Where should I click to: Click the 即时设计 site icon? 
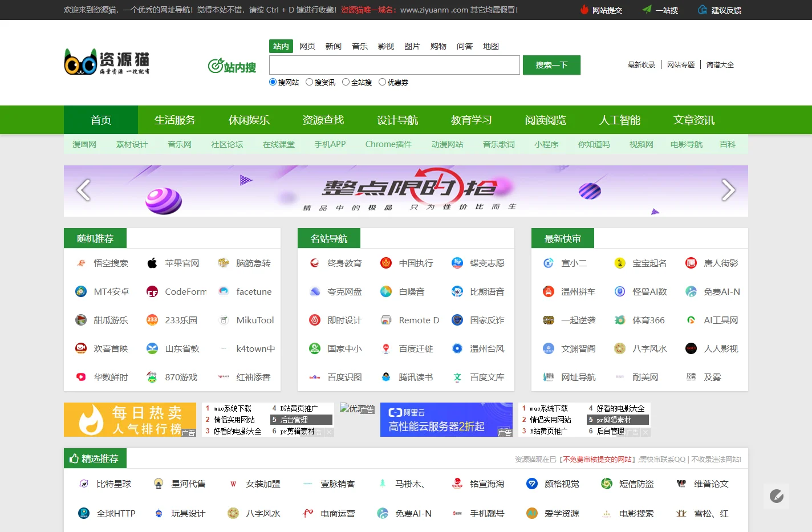(x=315, y=320)
